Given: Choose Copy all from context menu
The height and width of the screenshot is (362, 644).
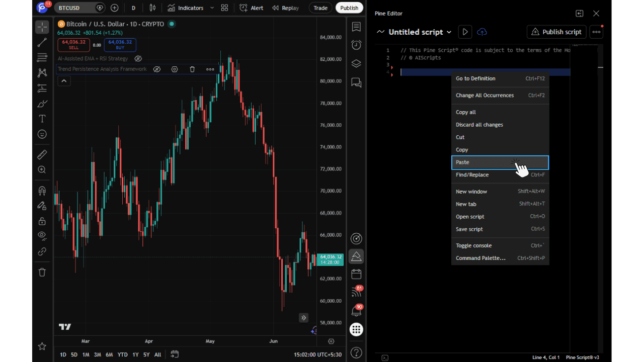Looking at the screenshot, I should click(x=500, y=112).
